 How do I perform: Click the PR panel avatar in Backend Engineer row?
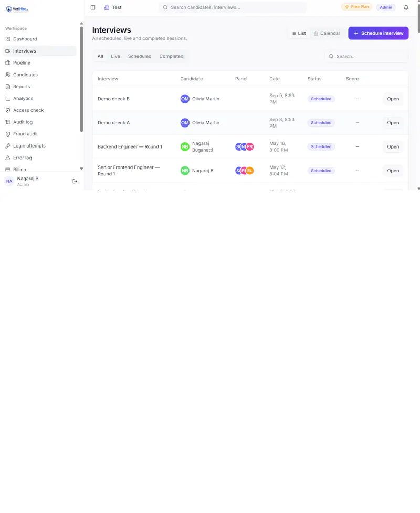click(x=250, y=146)
